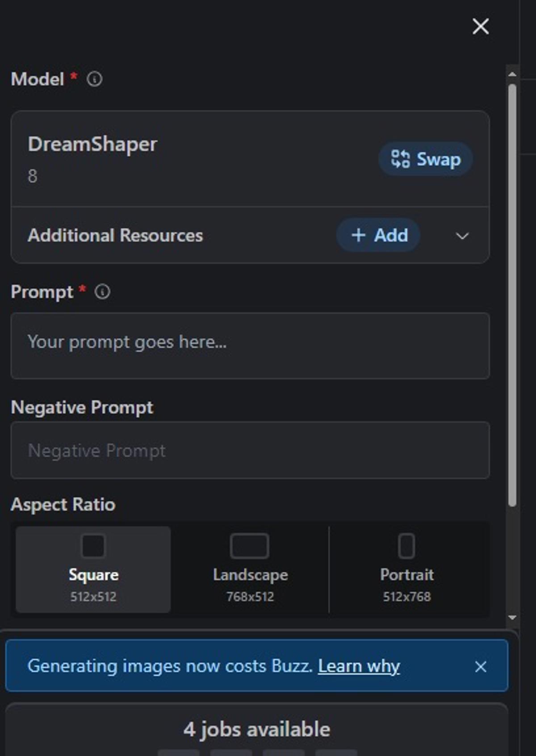
Task: Click the Swap model button
Action: click(425, 159)
